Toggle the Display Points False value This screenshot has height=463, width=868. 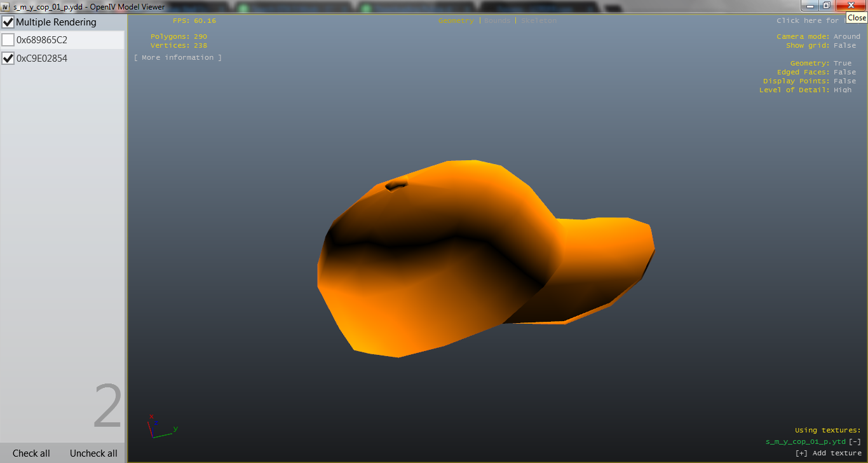coord(845,81)
